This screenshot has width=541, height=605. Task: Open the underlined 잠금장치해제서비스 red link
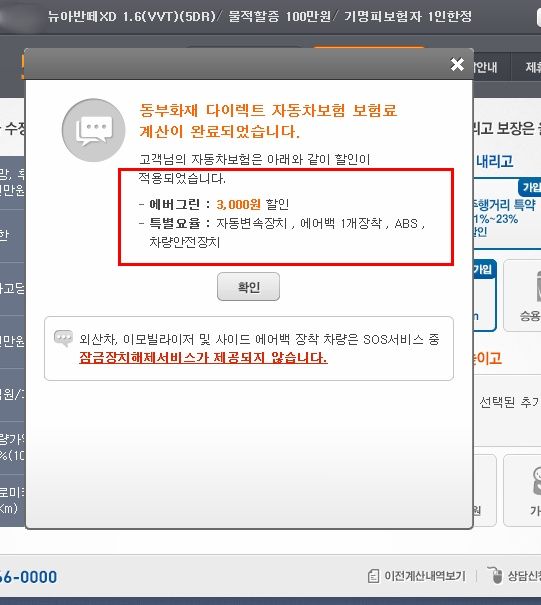click(x=203, y=358)
